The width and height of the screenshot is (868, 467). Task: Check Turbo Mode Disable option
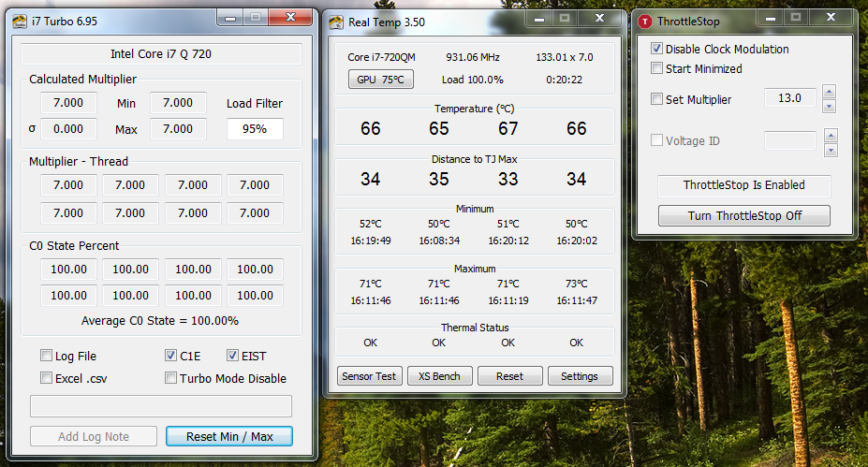pos(171,378)
